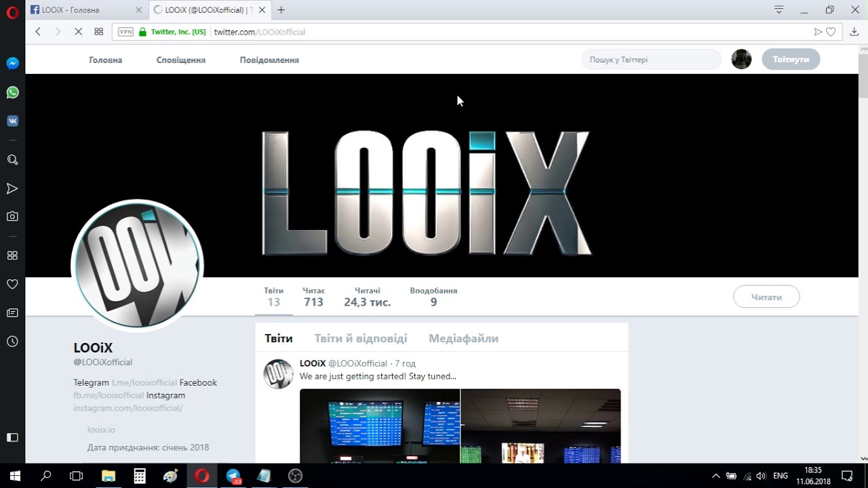
Task: Click the @LOOiXofficial handle under the profile name
Action: pyautogui.click(x=103, y=362)
